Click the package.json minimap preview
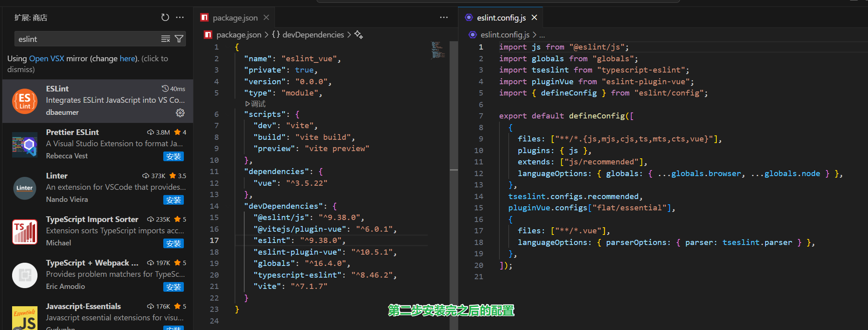Image resolution: width=868 pixels, height=330 pixels. pyautogui.click(x=438, y=50)
